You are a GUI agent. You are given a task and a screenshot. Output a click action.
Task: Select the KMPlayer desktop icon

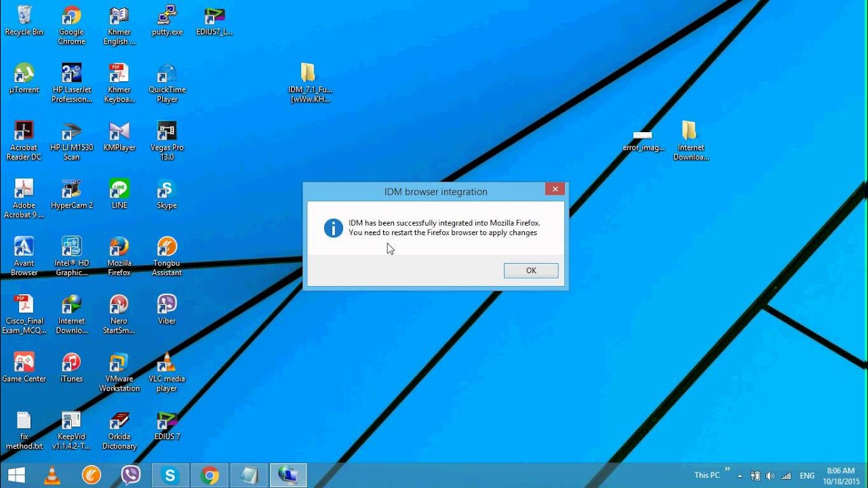119,136
